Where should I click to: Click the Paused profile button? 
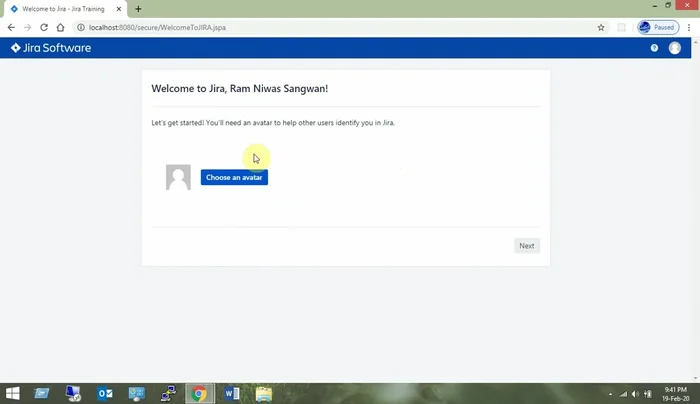[658, 27]
